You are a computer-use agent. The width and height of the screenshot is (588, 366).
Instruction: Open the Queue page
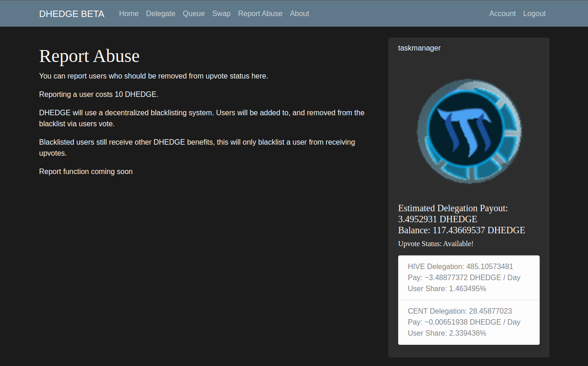[194, 14]
